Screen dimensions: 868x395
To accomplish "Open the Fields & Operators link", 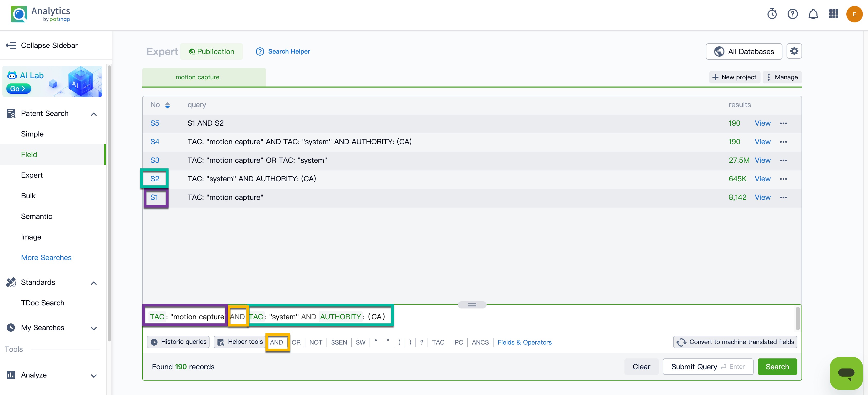I will pos(524,342).
